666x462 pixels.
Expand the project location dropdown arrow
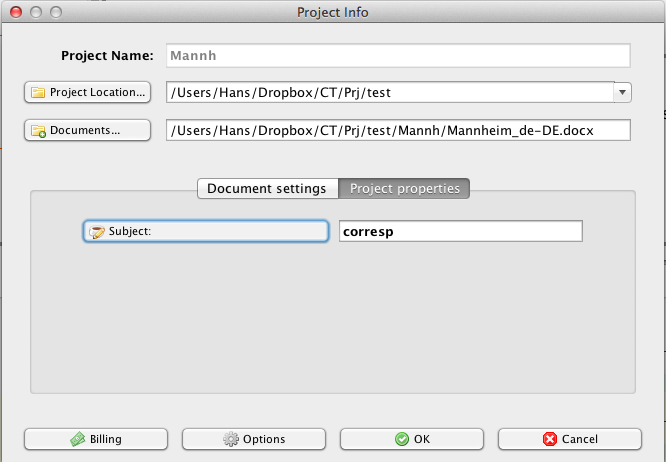click(x=622, y=92)
